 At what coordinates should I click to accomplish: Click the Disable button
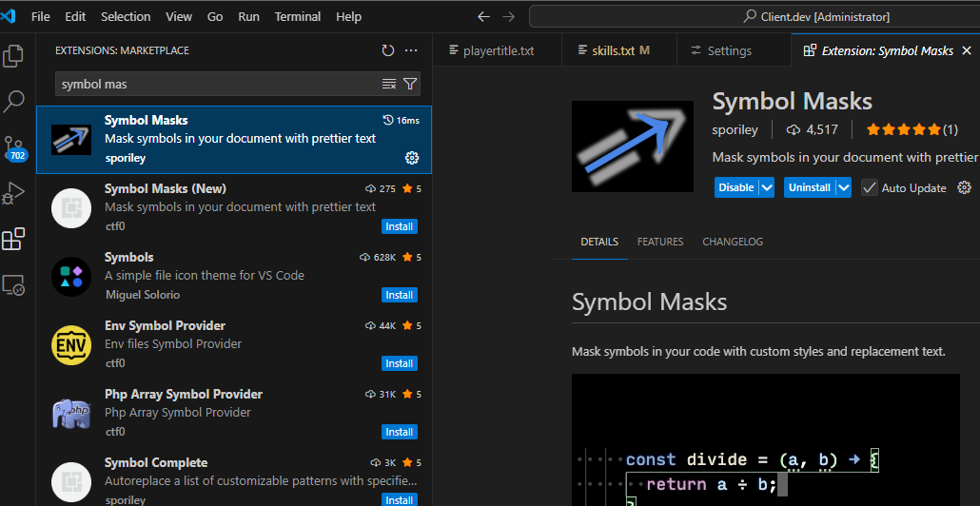pyautogui.click(x=736, y=187)
